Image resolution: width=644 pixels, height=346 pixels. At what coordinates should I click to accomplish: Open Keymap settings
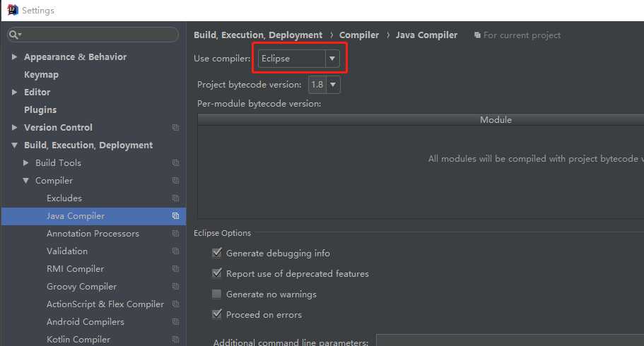pos(41,74)
